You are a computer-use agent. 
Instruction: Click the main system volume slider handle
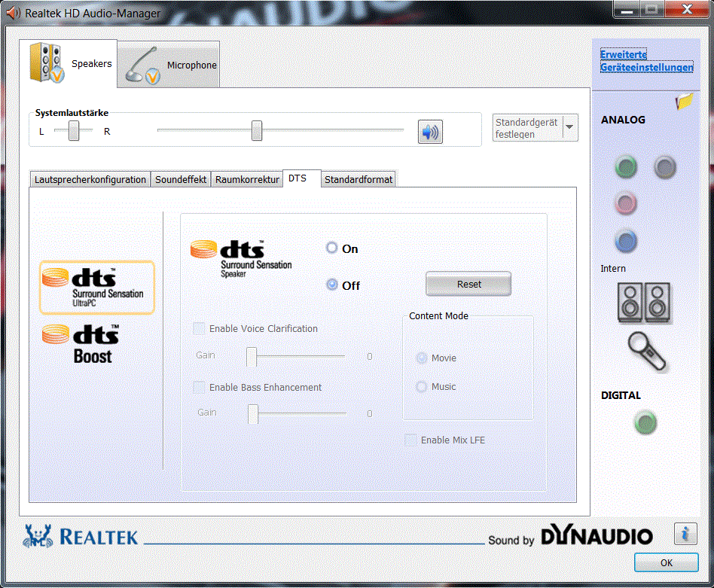click(257, 130)
